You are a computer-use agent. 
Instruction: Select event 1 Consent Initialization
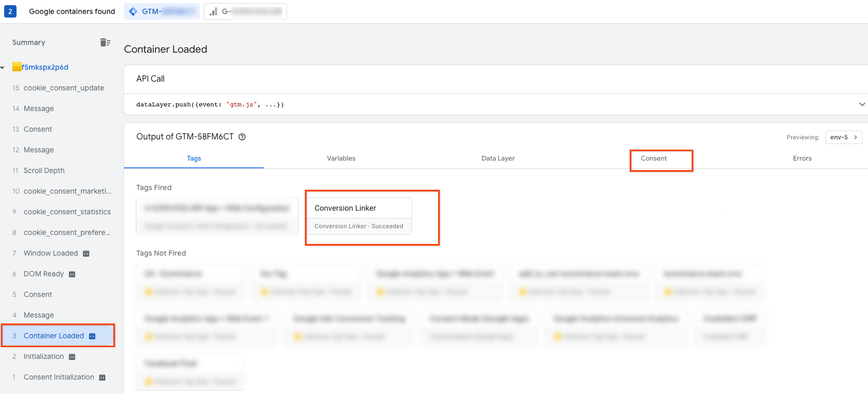pos(58,377)
